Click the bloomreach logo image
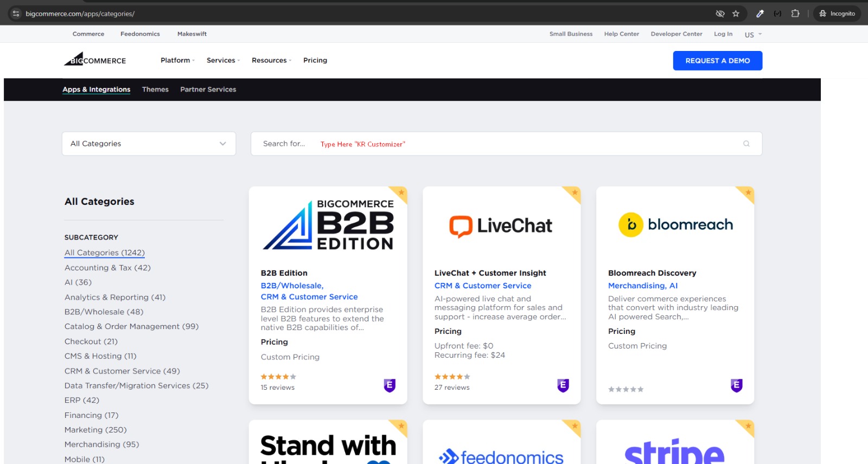The image size is (868, 464). (675, 224)
